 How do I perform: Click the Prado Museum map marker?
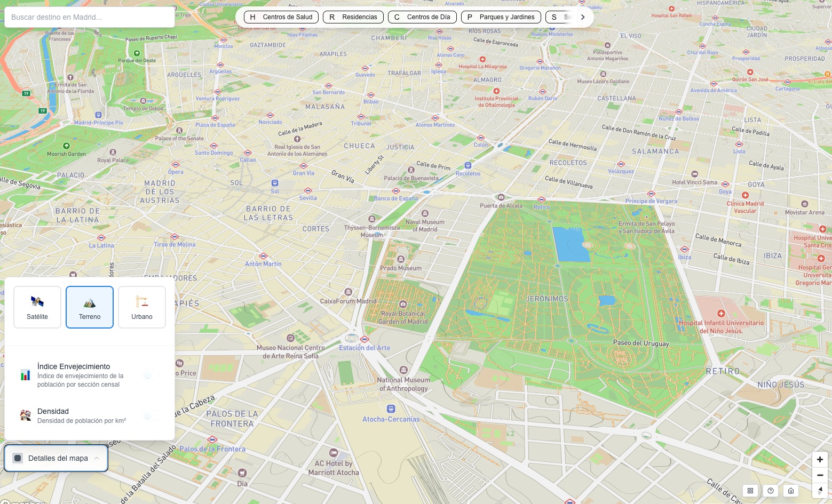coord(401,259)
